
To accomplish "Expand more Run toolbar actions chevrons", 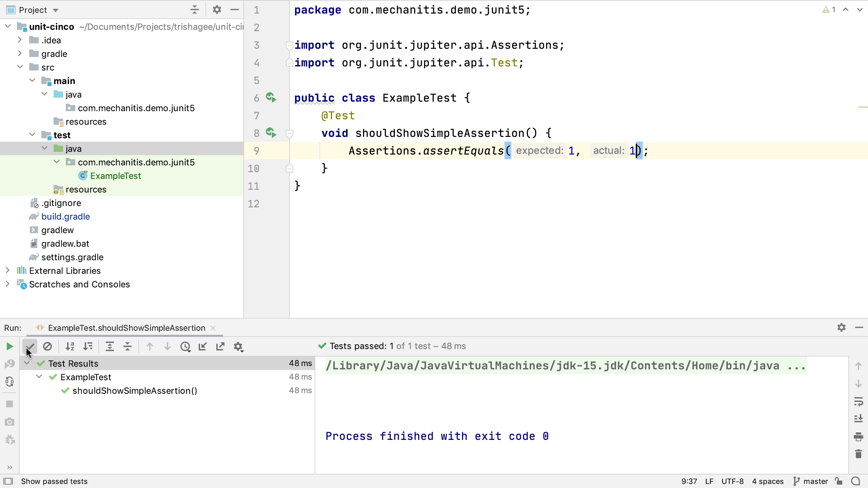I will [9, 467].
